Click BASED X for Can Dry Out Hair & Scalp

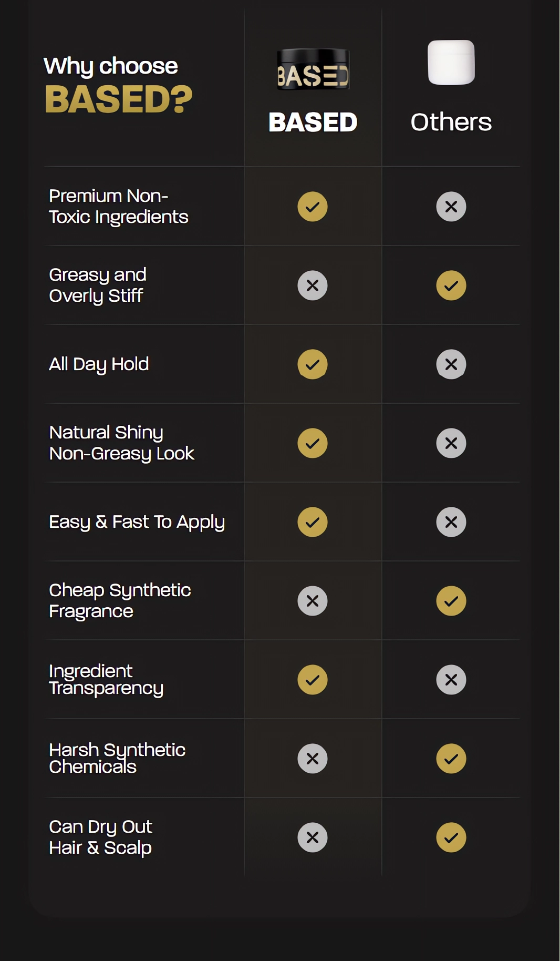click(313, 837)
